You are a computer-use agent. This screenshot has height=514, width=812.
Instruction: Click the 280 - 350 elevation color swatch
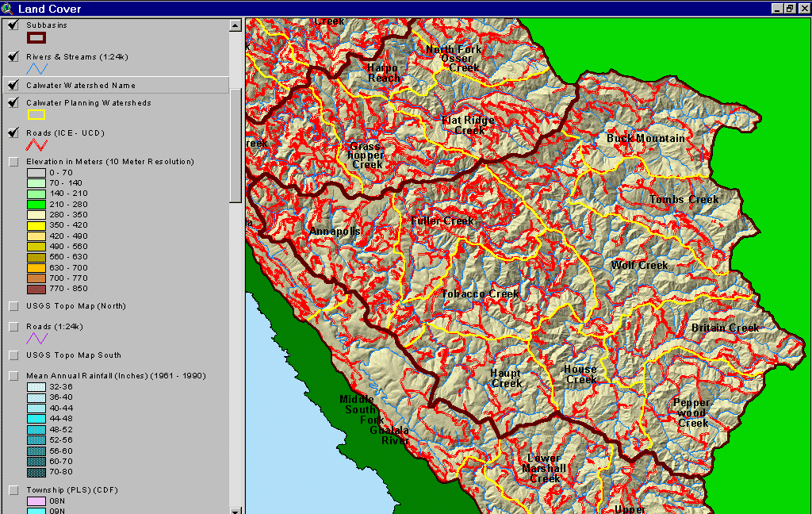pos(36,215)
